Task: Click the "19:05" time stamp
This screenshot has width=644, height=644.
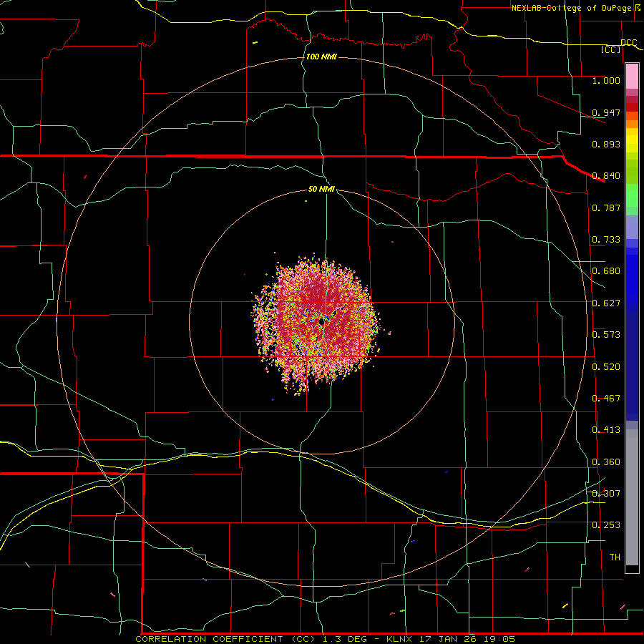Action: click(499, 639)
